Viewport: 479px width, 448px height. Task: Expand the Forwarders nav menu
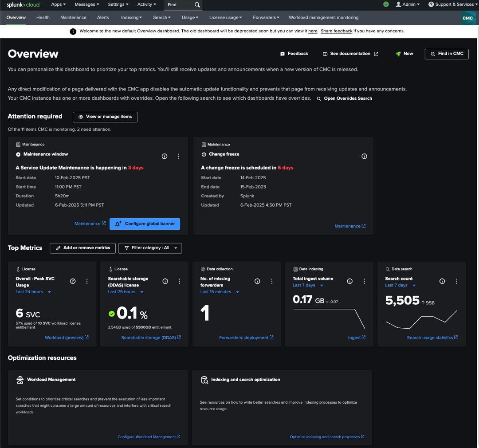[x=266, y=18]
